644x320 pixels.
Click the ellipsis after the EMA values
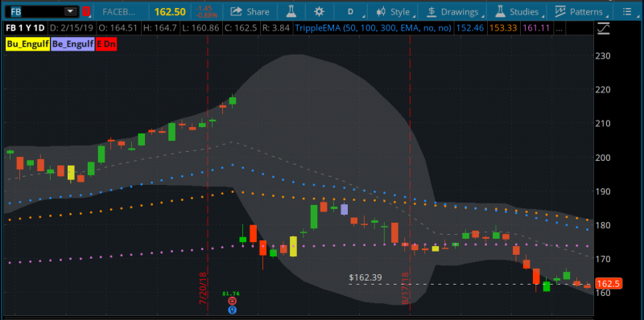pos(559,29)
